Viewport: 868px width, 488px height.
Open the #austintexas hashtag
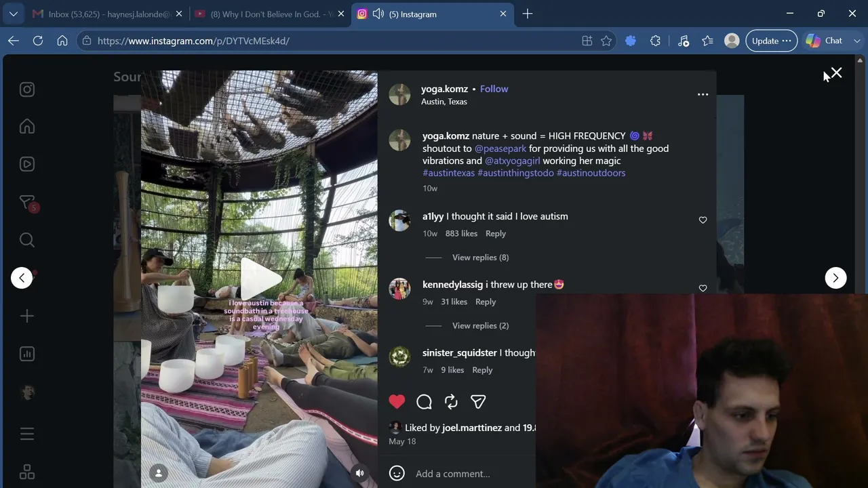(x=448, y=173)
